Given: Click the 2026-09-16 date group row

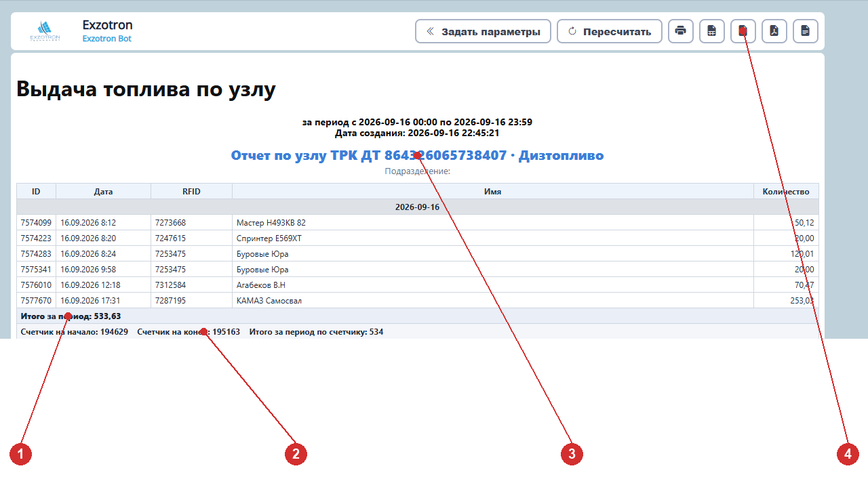Looking at the screenshot, I should click(418, 207).
